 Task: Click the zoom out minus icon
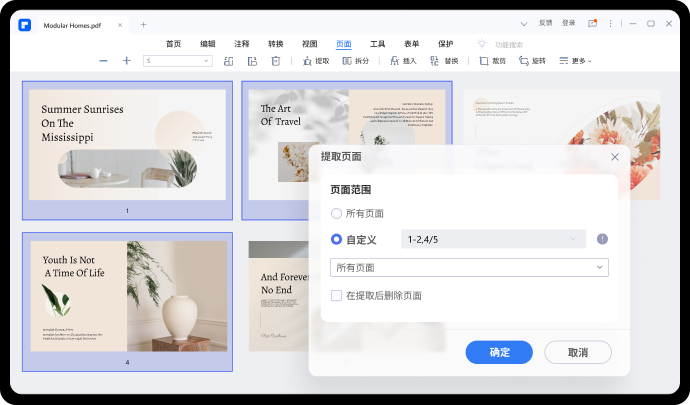103,61
